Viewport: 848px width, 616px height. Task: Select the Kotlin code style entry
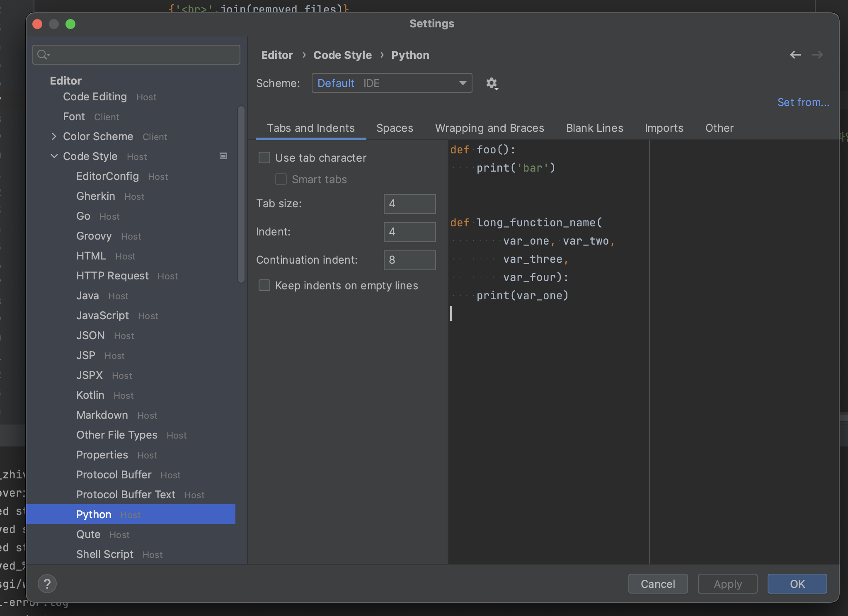[90, 395]
